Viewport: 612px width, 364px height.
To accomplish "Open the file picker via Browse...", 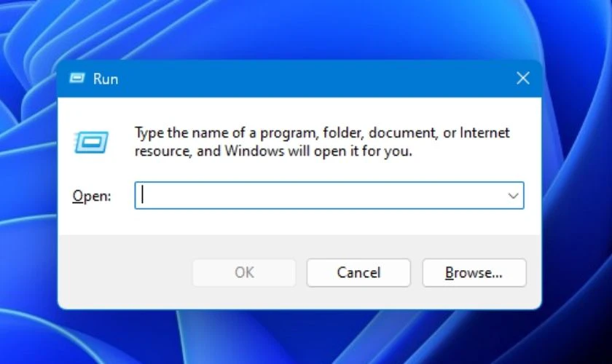I will coord(474,273).
